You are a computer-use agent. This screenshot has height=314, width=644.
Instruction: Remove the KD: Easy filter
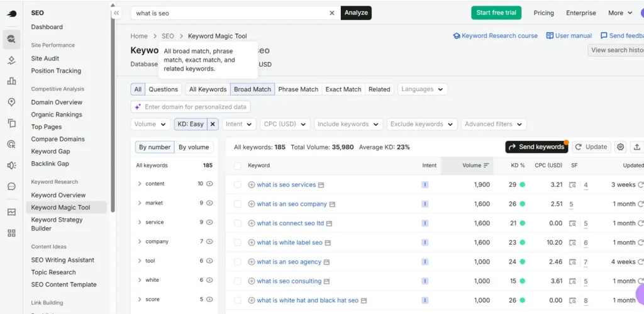(213, 124)
